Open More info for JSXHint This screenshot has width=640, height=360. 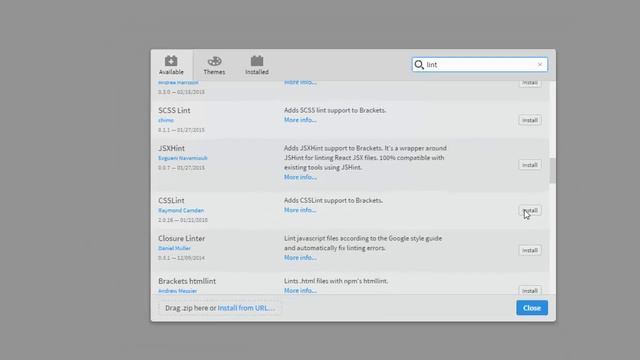[x=300, y=177]
